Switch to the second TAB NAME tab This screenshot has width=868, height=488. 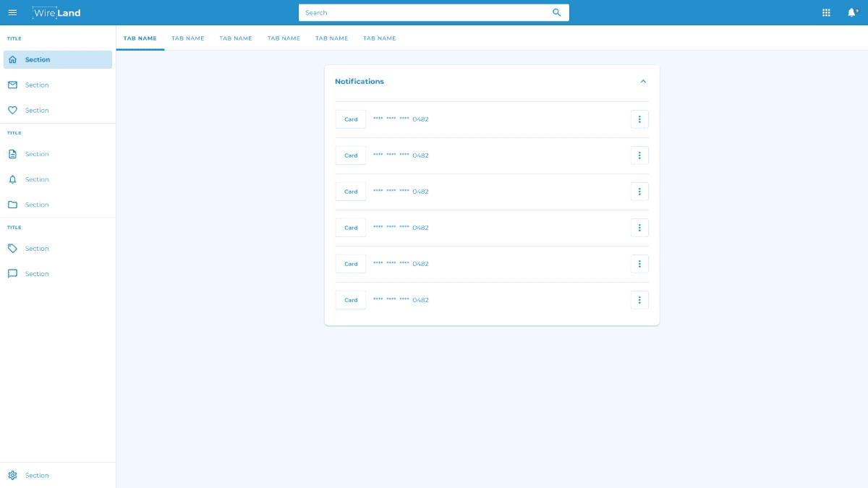pyautogui.click(x=188, y=38)
